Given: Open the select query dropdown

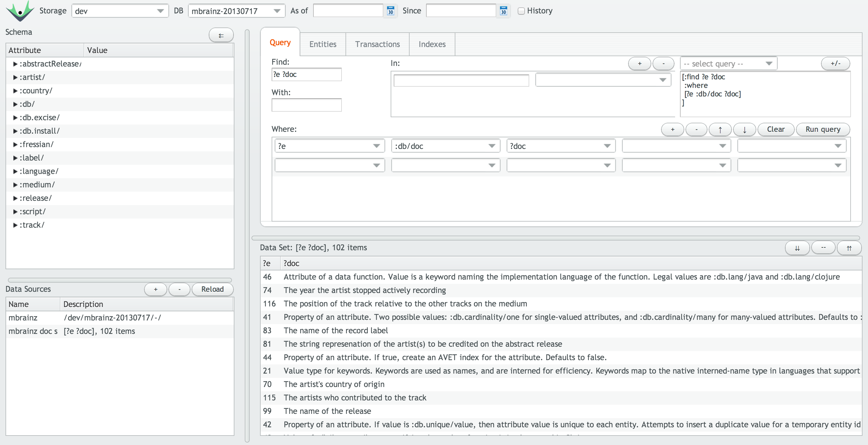Looking at the screenshot, I should coord(728,63).
